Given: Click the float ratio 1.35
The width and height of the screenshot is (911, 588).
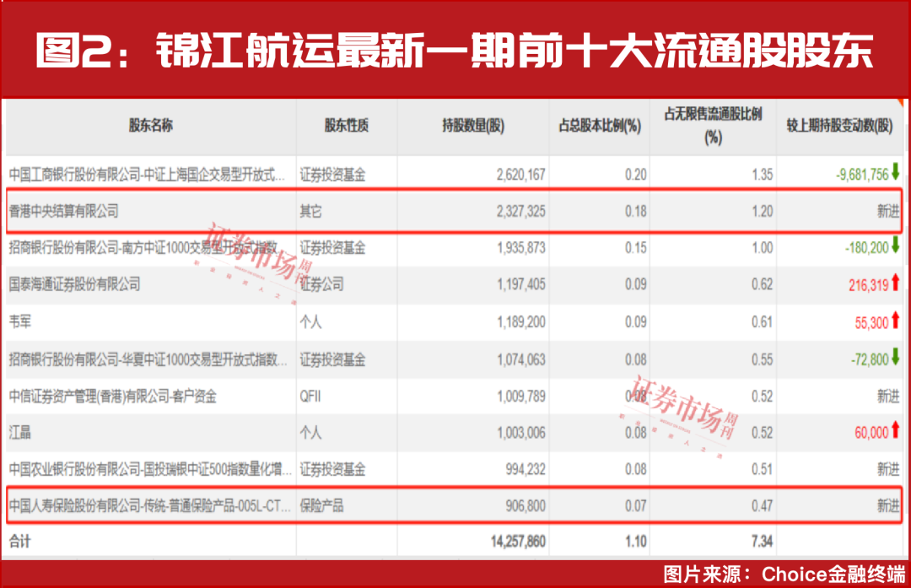Looking at the screenshot, I should pos(762,175).
